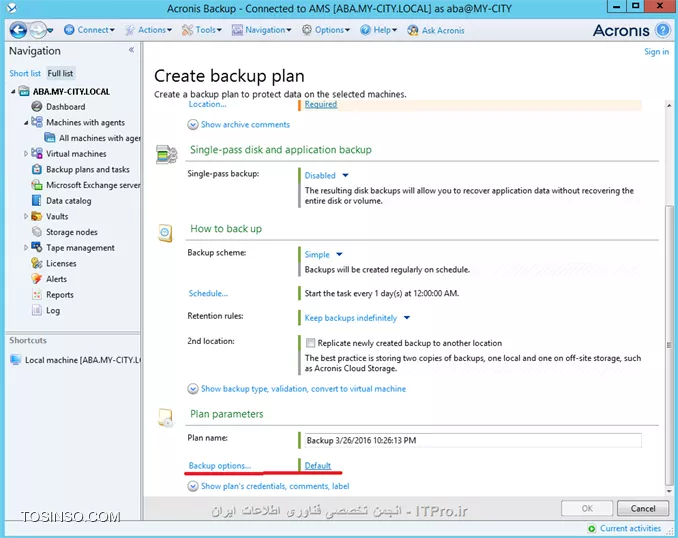Click the Local machine shortcut icon
The image size is (678, 538).
16,360
